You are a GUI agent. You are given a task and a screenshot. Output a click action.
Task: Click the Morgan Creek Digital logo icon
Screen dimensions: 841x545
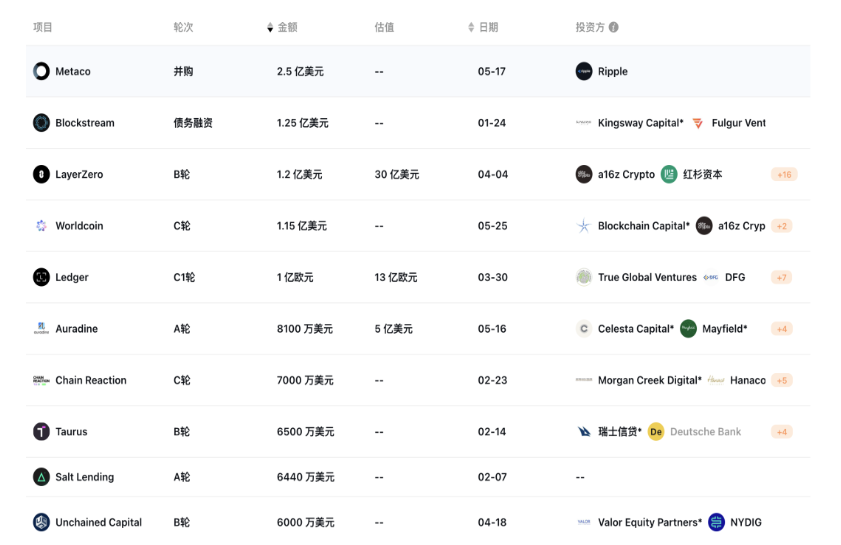(584, 380)
